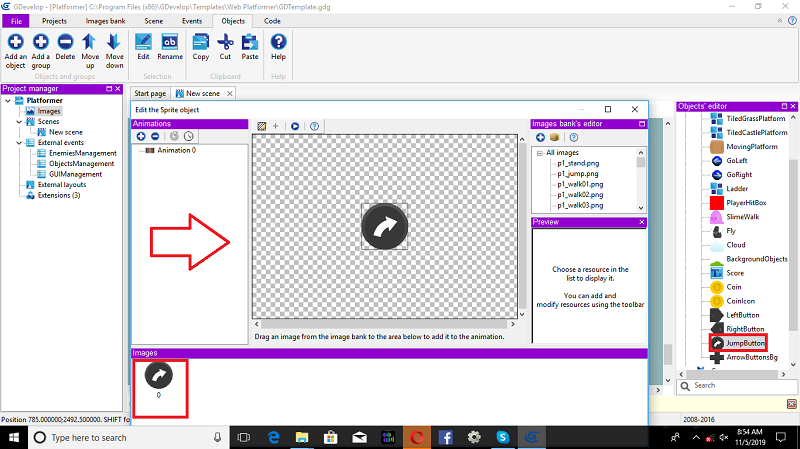
Task: Click Add an object ribbon icon
Action: [x=15, y=42]
